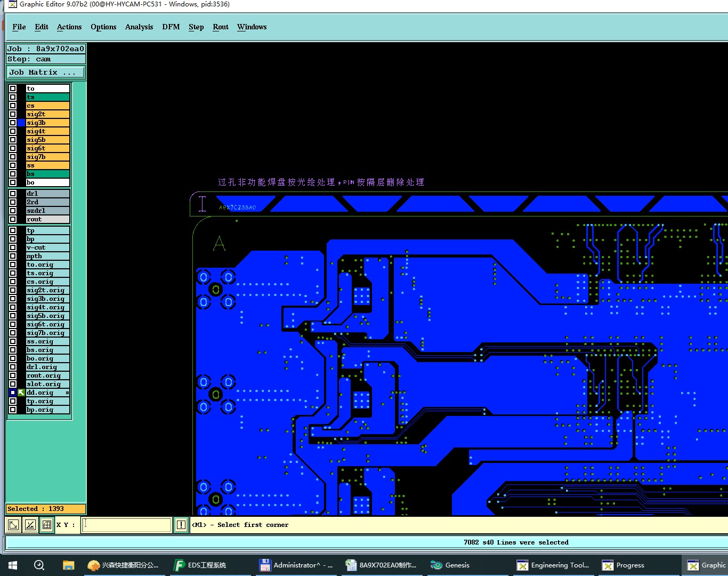Click the exclamation mark icon in status bar
This screenshot has height=576, width=728.
coord(181,525)
